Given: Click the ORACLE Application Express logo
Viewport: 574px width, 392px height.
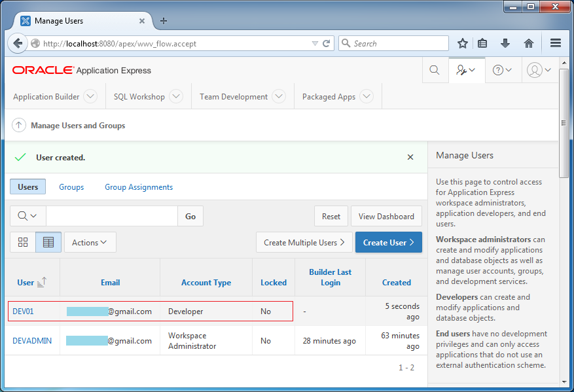Looking at the screenshot, I should [x=82, y=70].
